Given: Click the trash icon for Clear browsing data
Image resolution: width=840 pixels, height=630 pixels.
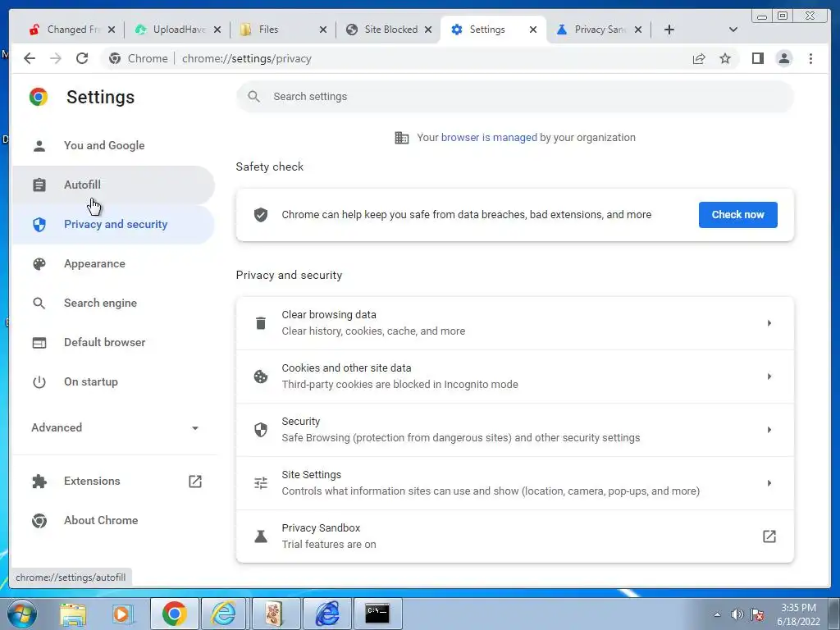Looking at the screenshot, I should click(260, 323).
